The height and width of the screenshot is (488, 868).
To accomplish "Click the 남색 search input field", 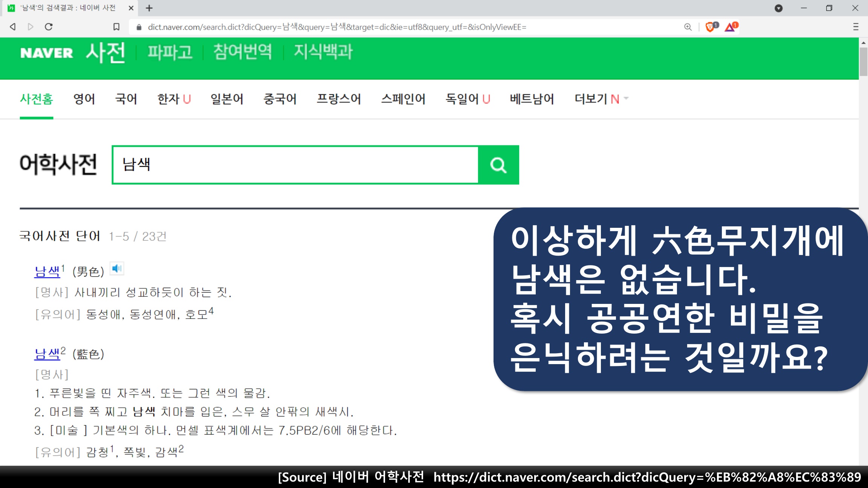I will click(295, 165).
